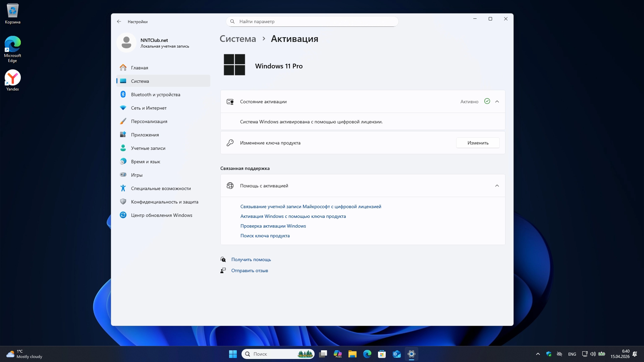Open the Игры gamepad icon
Screen dimensions: 644x362
(123, 175)
